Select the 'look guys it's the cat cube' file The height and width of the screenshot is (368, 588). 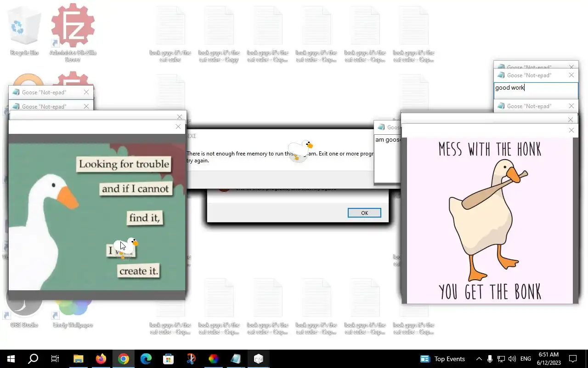click(x=170, y=34)
